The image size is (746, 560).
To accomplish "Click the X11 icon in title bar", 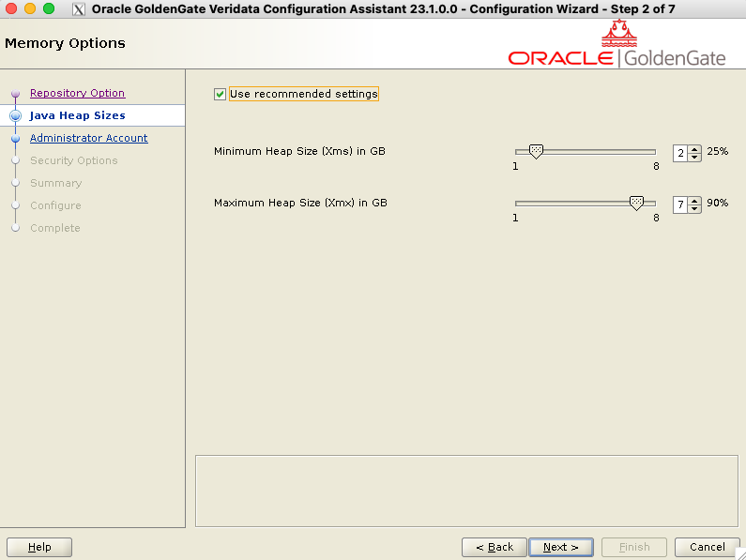I will click(x=79, y=9).
